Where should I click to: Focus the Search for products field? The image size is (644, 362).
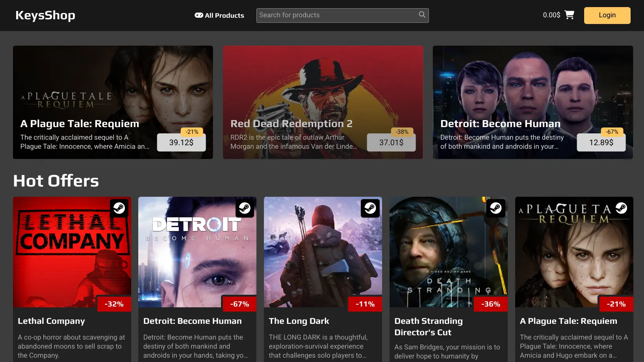click(337, 15)
